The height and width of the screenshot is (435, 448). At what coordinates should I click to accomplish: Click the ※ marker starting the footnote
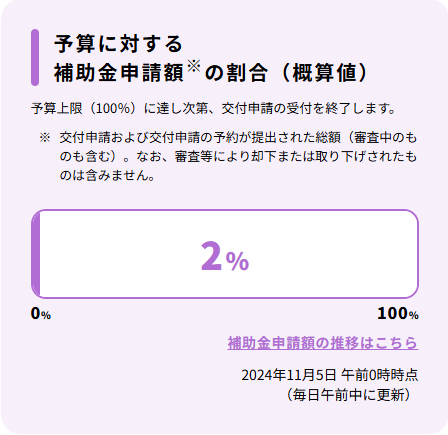(x=45, y=138)
